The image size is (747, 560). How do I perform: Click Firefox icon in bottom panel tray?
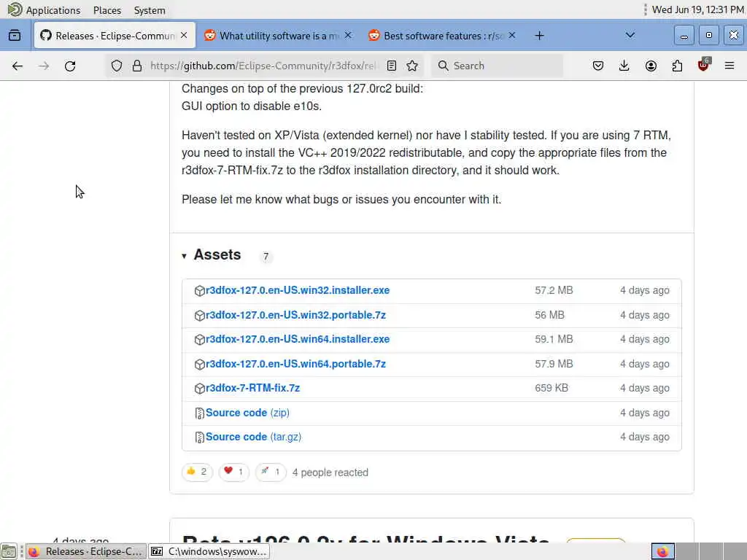pyautogui.click(x=662, y=551)
